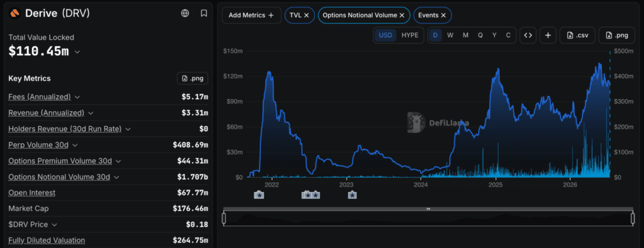This screenshot has width=644, height=248.
Task: Click the 2024 x-axis label
Action: coord(421,185)
